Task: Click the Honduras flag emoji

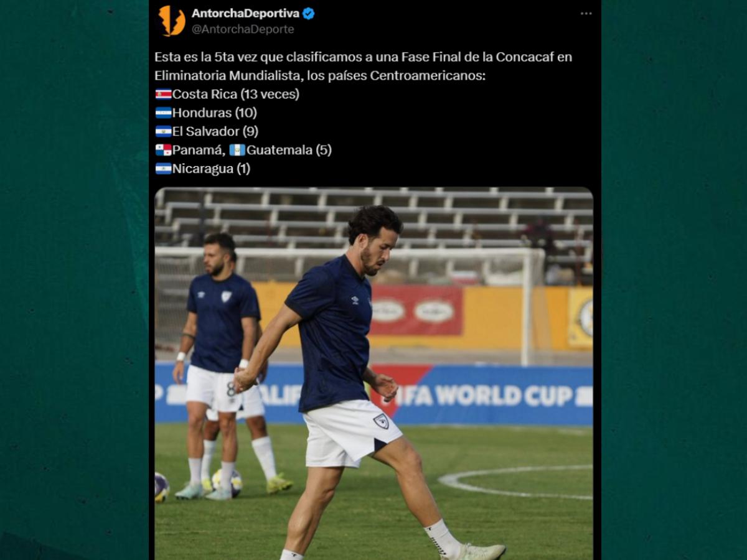Action: (x=163, y=113)
